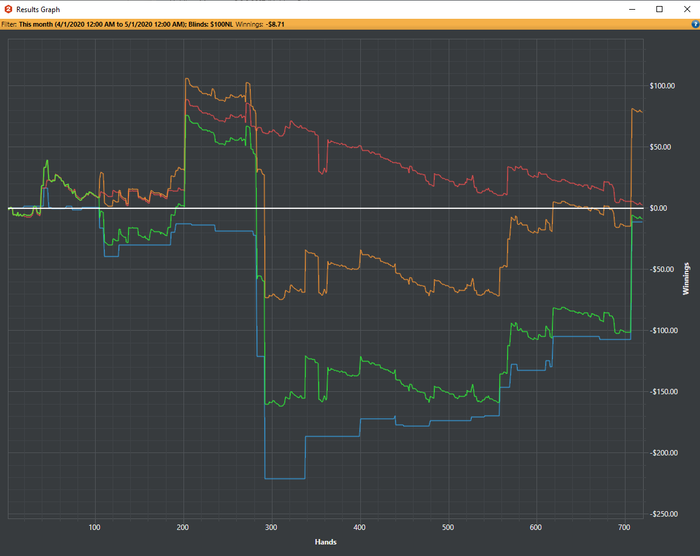Click the -$150.00 axis label
Screen dimensions: 700x556
click(663, 392)
